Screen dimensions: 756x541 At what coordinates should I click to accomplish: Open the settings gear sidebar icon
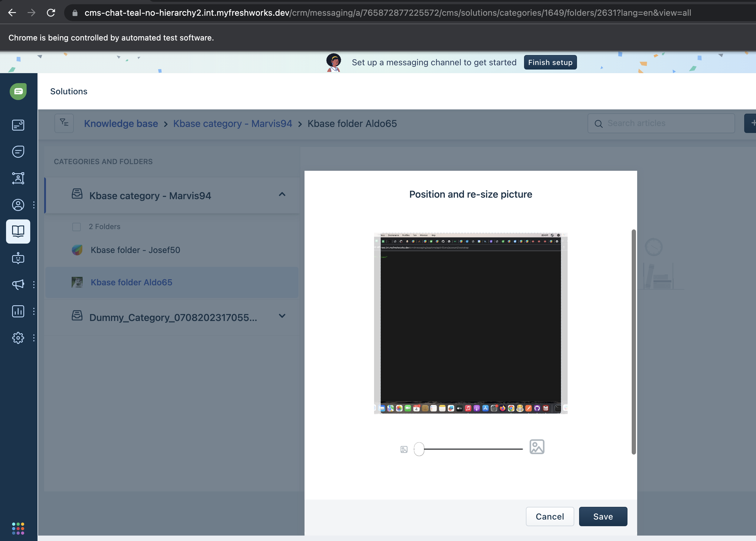[18, 338]
